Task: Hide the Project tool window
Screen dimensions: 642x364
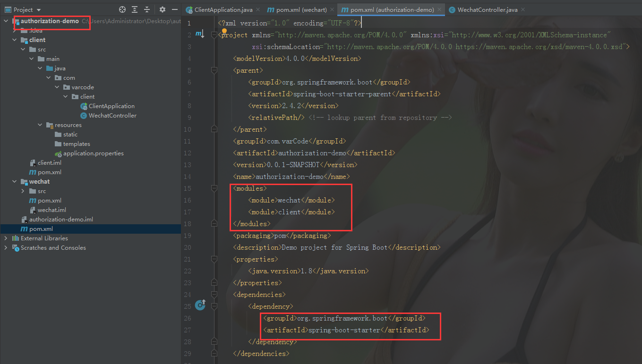Action: click(x=175, y=9)
